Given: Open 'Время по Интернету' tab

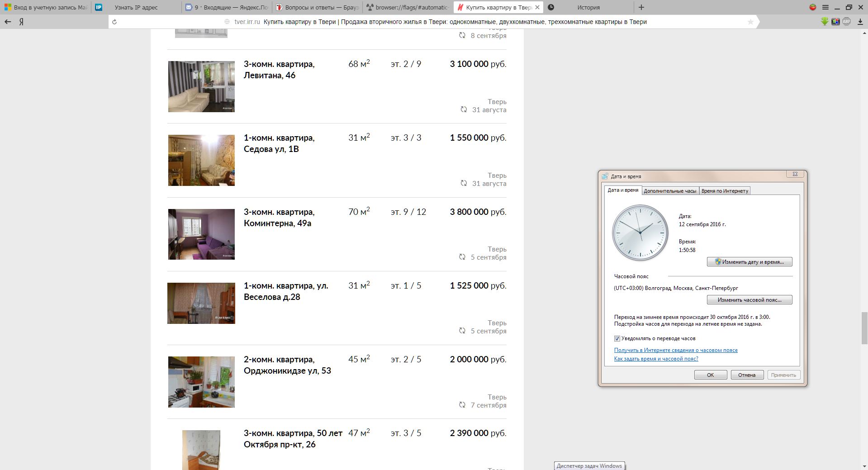Looking at the screenshot, I should [725, 191].
